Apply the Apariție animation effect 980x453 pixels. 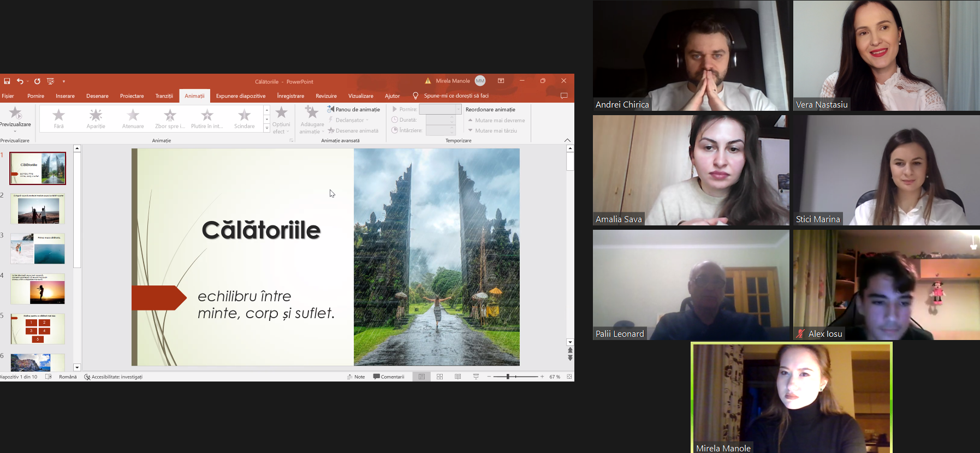tap(96, 118)
